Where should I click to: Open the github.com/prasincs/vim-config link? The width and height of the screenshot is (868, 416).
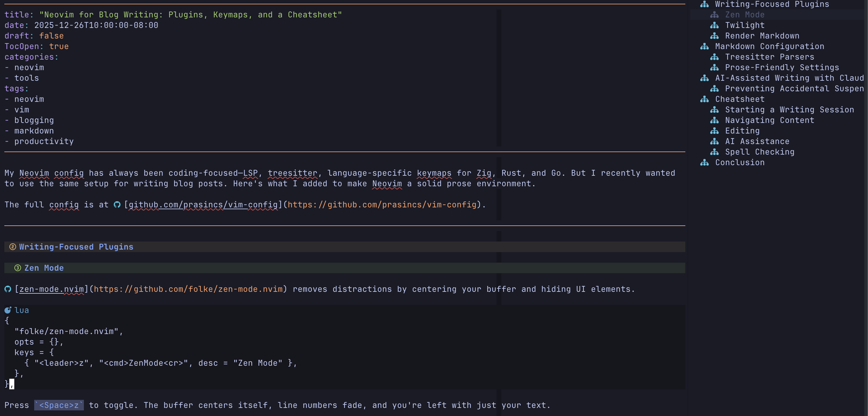tap(201, 205)
